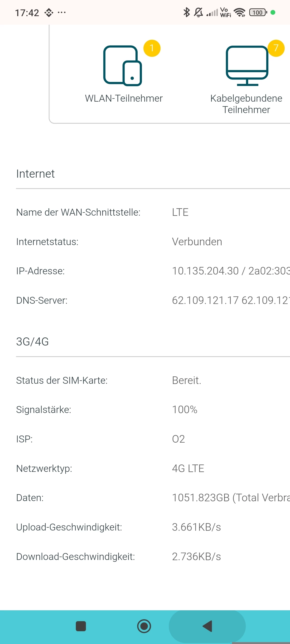Image resolution: width=290 pixels, height=644 pixels.
Task: Tap the Kabelgebundene Teilnehmer label
Action: coord(246,104)
